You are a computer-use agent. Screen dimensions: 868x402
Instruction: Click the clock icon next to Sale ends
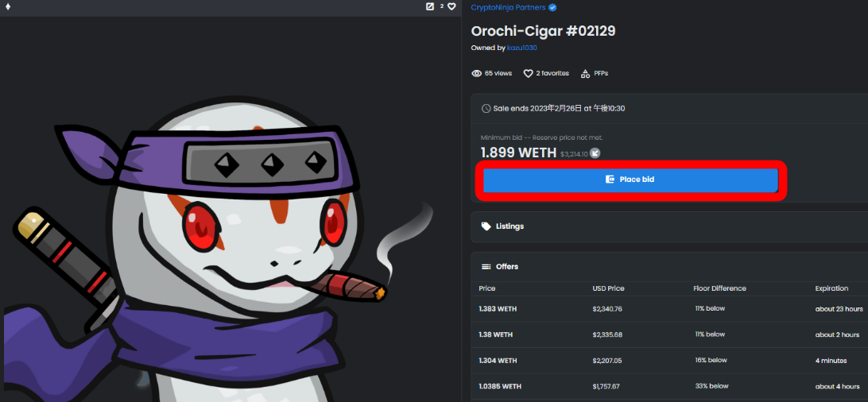tap(486, 108)
